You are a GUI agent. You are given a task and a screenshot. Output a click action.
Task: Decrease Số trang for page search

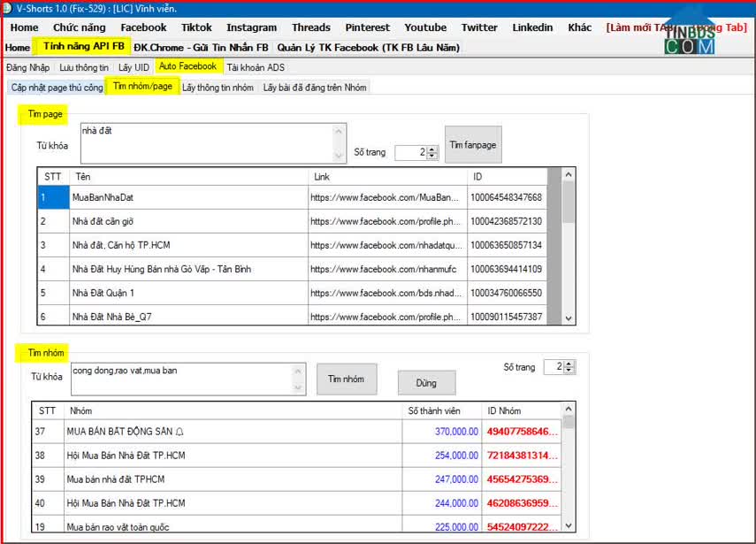click(x=432, y=156)
